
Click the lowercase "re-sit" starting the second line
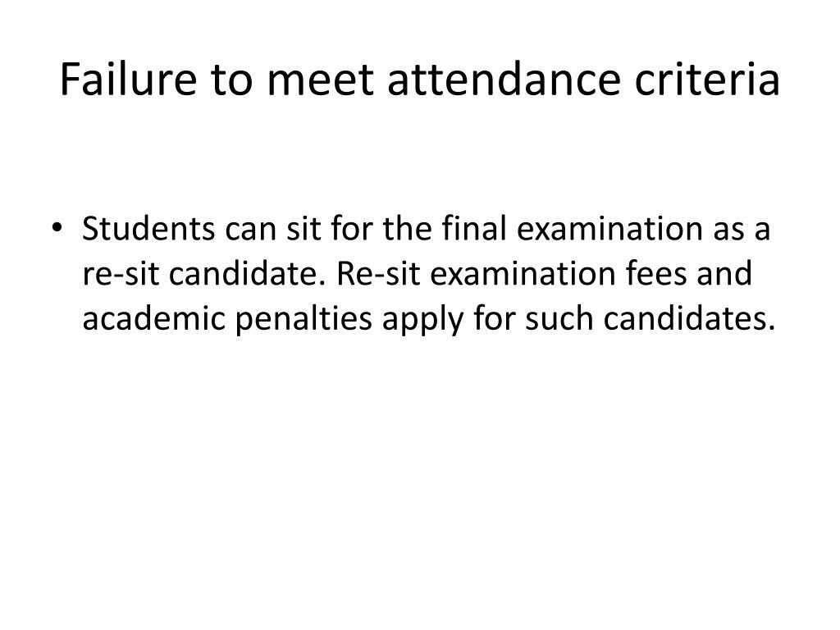(121, 274)
